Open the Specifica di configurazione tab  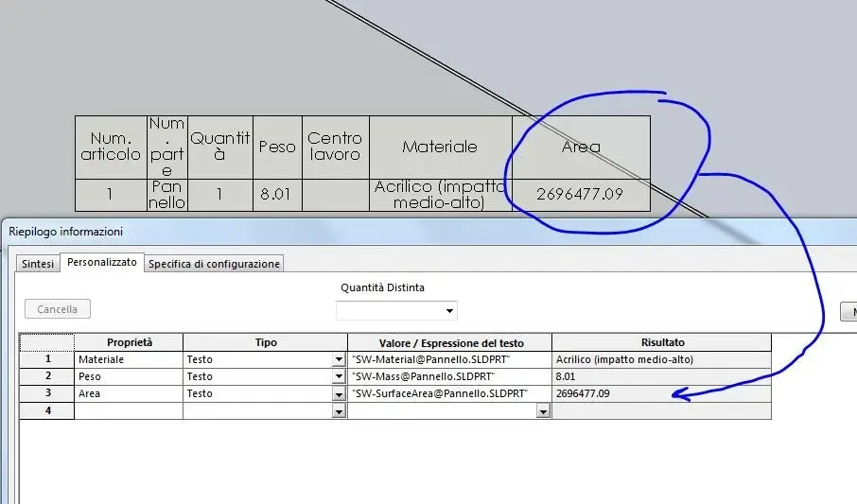[x=214, y=264]
